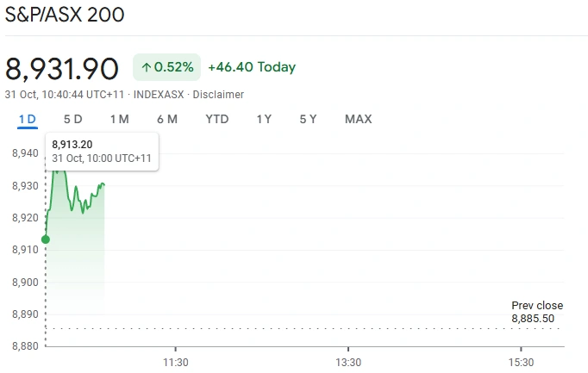Show the 1M price history

coord(119,119)
